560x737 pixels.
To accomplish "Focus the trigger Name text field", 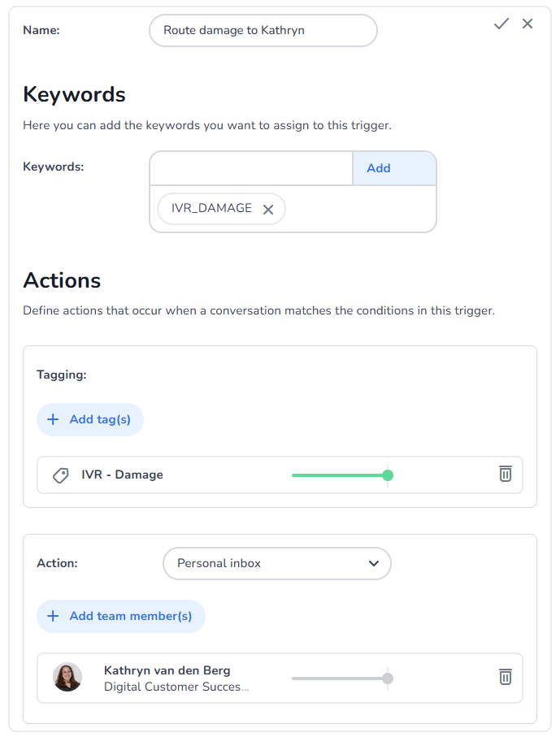I will click(263, 31).
